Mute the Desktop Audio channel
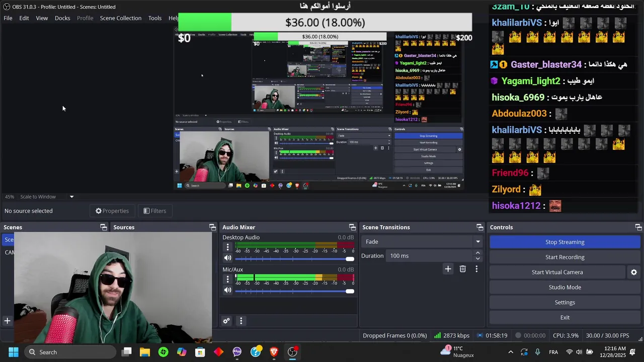The image size is (644, 362). (x=227, y=258)
